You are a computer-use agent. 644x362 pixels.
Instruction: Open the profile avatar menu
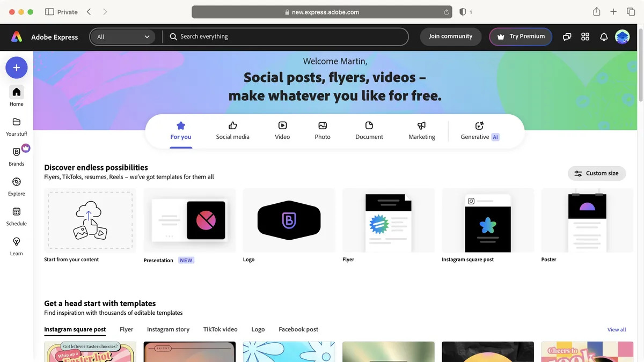point(622,36)
